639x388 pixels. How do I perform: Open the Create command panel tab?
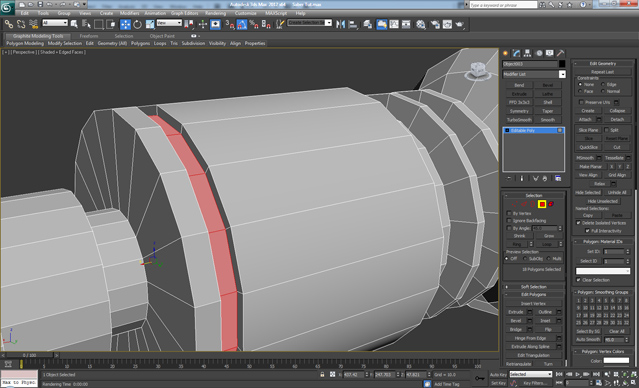(x=506, y=53)
